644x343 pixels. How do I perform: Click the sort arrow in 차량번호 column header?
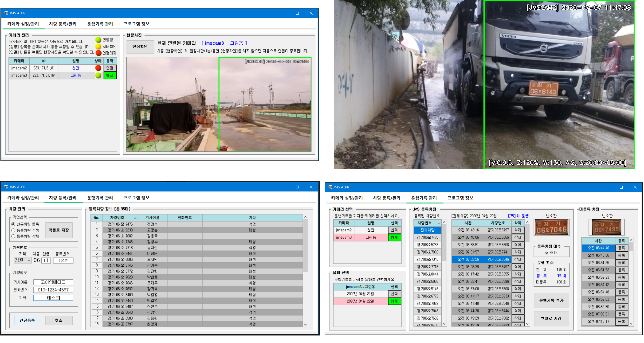(x=135, y=218)
